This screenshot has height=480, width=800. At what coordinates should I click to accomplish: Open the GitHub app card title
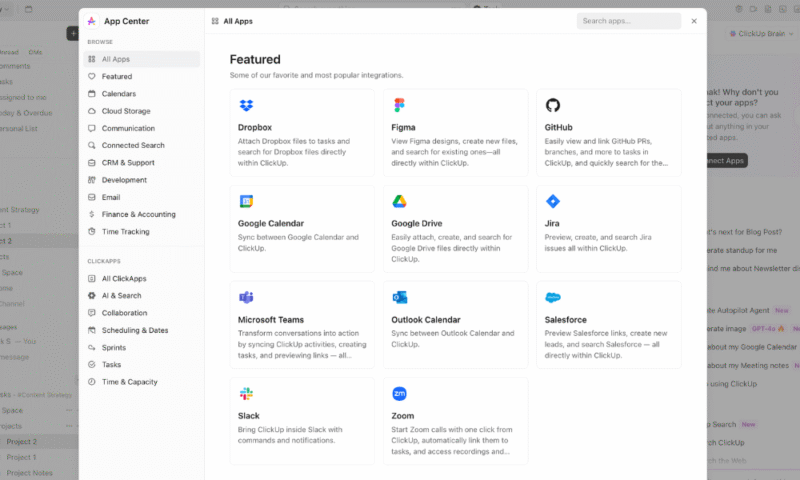558,128
